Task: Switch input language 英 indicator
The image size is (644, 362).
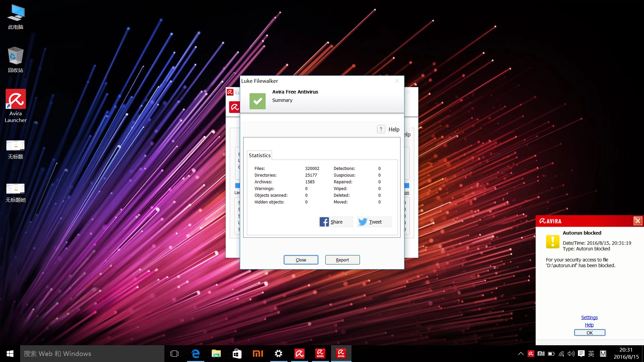Action: pyautogui.click(x=591, y=354)
